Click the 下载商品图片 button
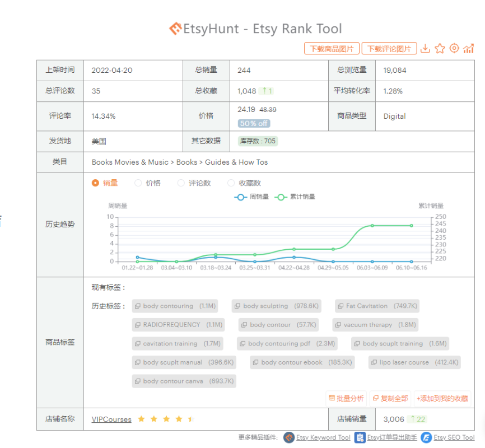Viewport: 485px width, 448px height. point(332,49)
